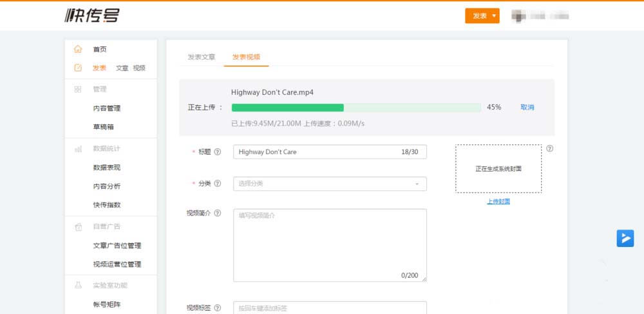Viewport: 644px width, 314px height.
Task: Click the 标题 input with Highway Don't Care
Action: tap(330, 152)
